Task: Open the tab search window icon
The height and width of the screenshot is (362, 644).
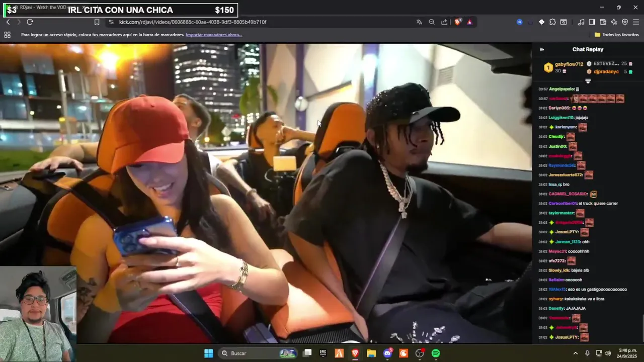Action: point(563,22)
